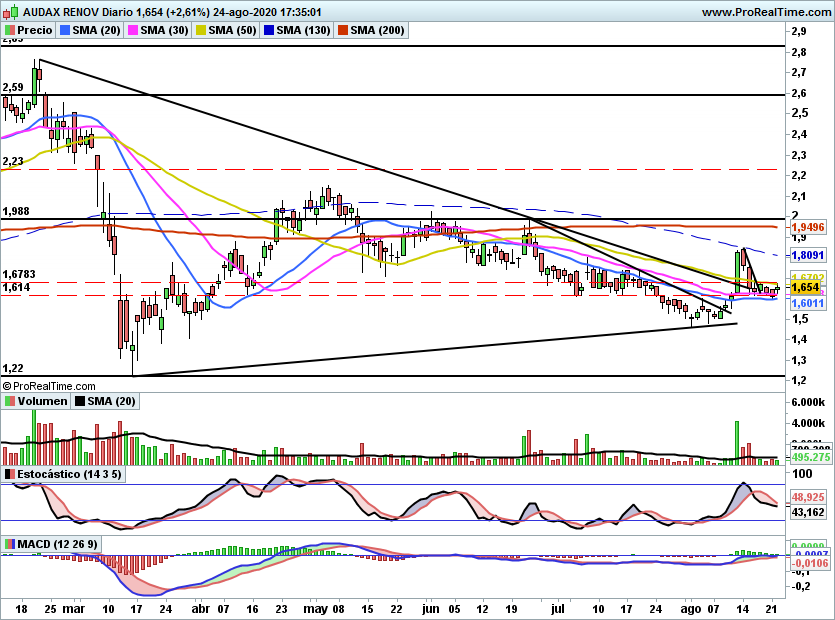Click the 2,59 resistance level label
Image resolution: width=835 pixels, height=620 pixels.
tap(13, 87)
